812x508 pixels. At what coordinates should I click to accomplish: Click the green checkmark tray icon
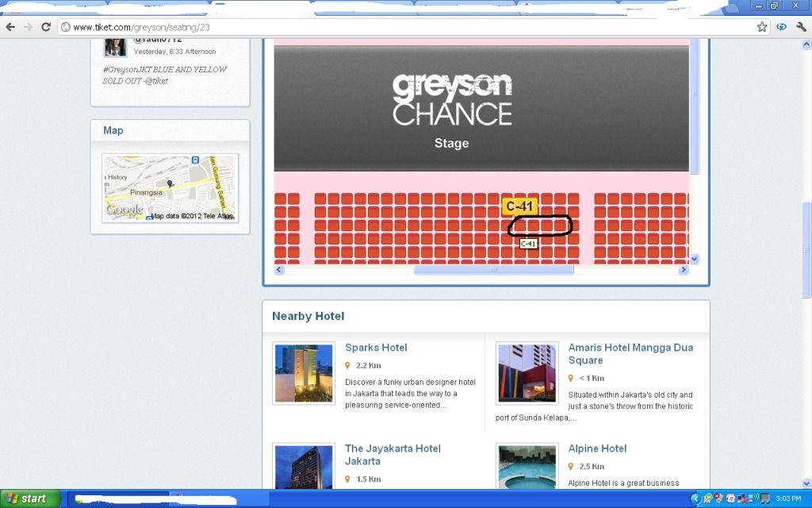(707, 498)
